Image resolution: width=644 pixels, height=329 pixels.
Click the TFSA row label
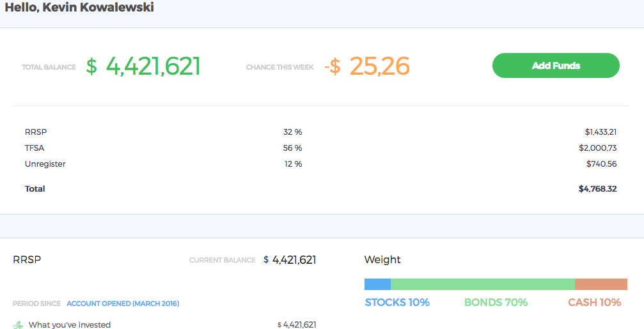point(35,148)
